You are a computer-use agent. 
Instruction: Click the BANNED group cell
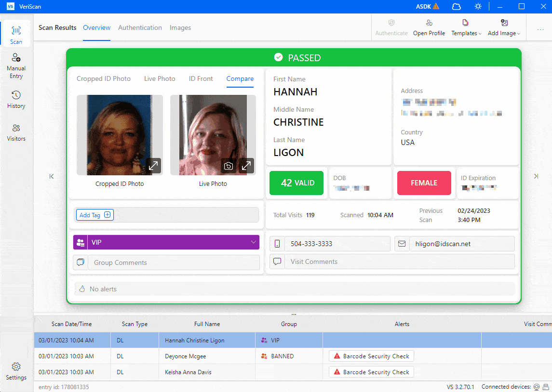click(289, 356)
